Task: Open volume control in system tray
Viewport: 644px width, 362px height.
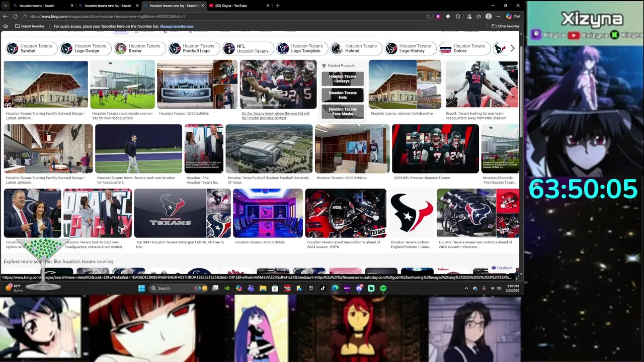Action: (x=499, y=288)
